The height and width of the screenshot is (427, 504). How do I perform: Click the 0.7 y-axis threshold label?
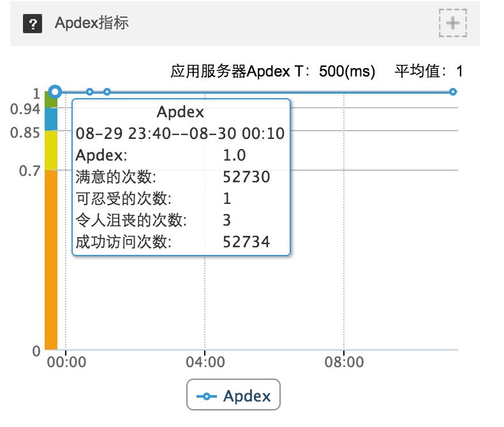pos(29,171)
